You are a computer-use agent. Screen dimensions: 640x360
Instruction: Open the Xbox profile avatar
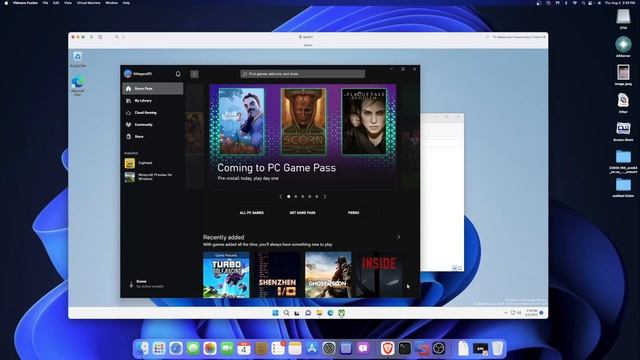pyautogui.click(x=128, y=74)
